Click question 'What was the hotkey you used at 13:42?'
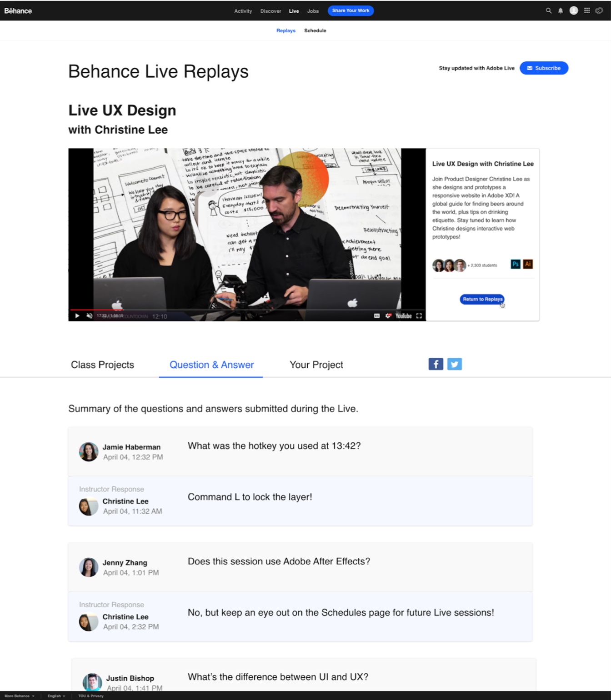 pyautogui.click(x=274, y=446)
